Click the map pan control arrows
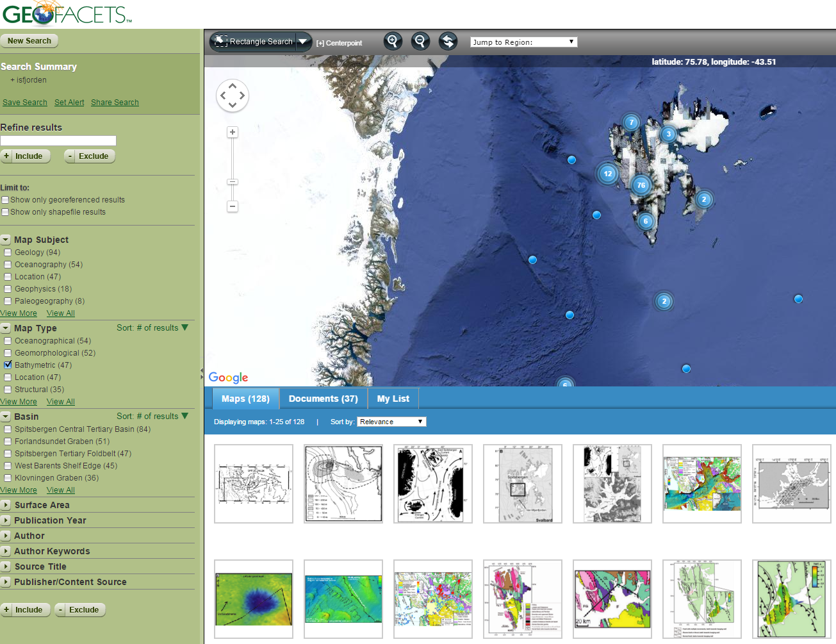 233,96
